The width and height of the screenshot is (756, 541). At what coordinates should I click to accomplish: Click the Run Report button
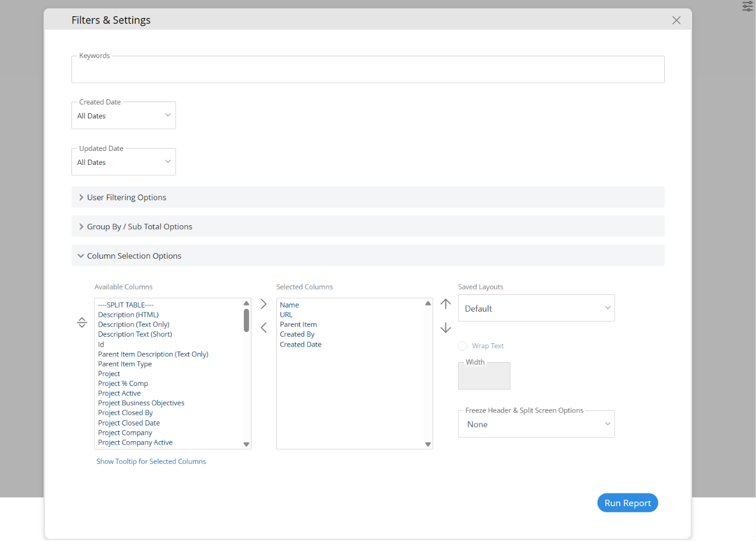tap(628, 503)
